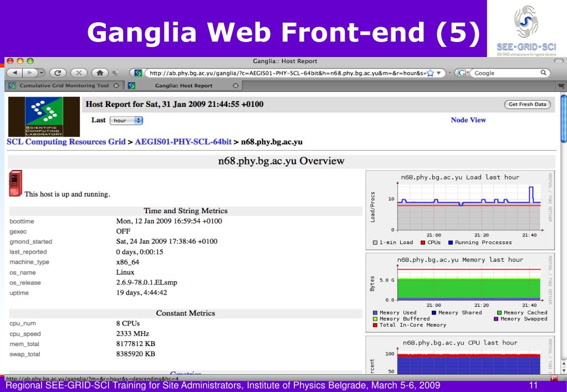Click the value '2.6.9-78.0.1.ELsmp'
This screenshot has width=567, height=392.
click(146, 282)
